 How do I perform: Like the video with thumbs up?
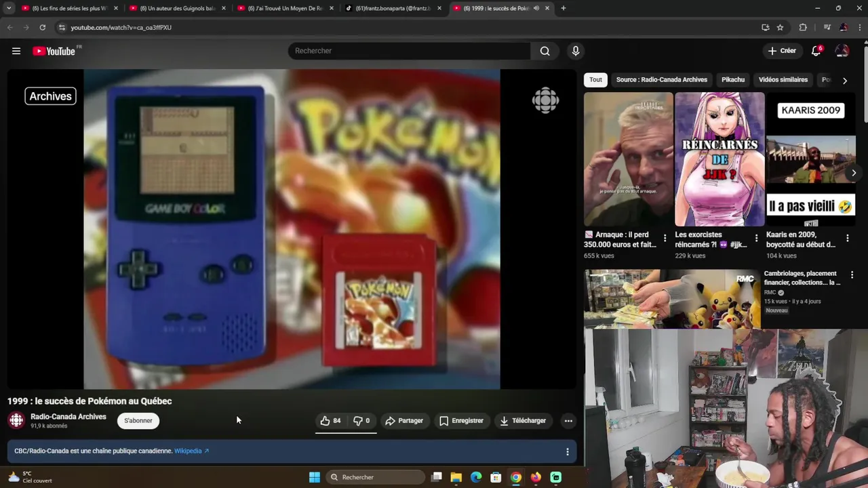coord(330,421)
